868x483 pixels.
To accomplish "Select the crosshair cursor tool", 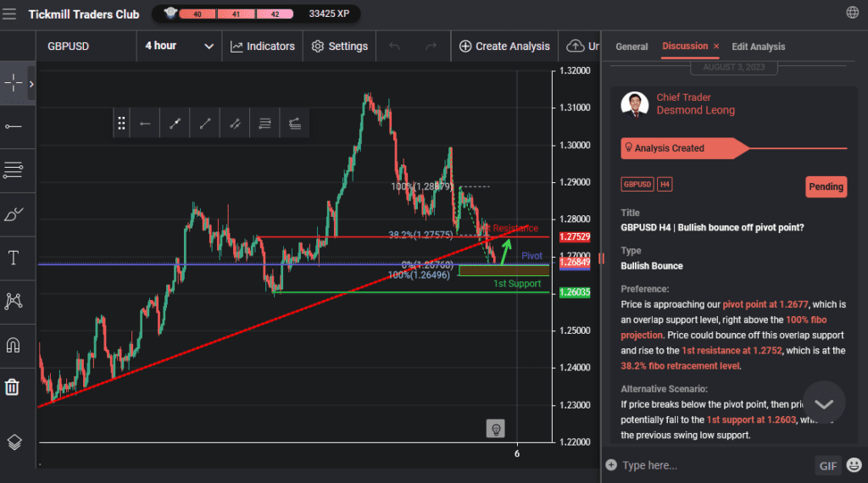I will [x=14, y=83].
